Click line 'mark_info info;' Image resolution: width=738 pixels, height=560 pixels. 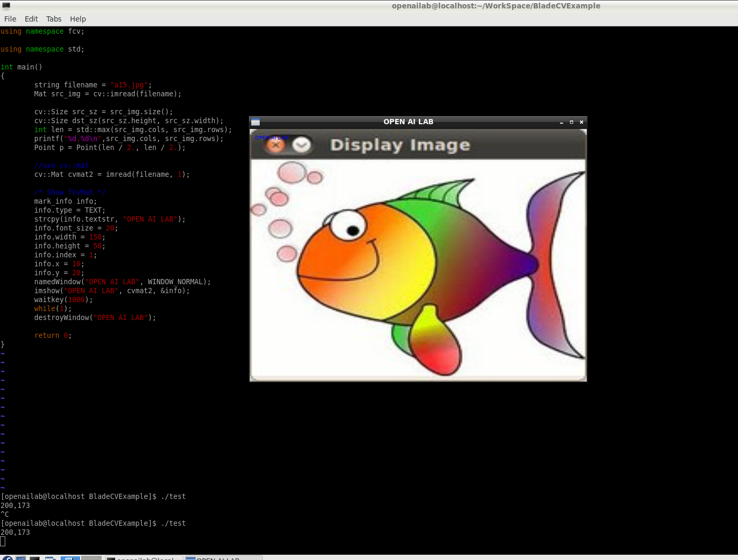click(x=65, y=201)
